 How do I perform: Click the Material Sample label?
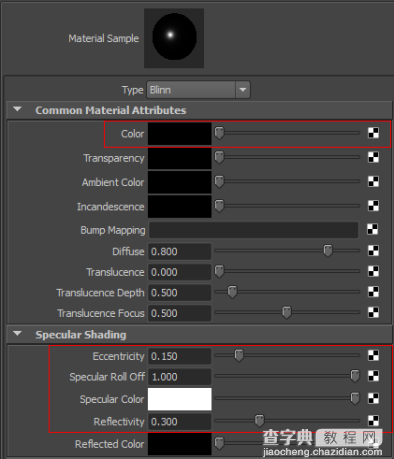pos(104,38)
